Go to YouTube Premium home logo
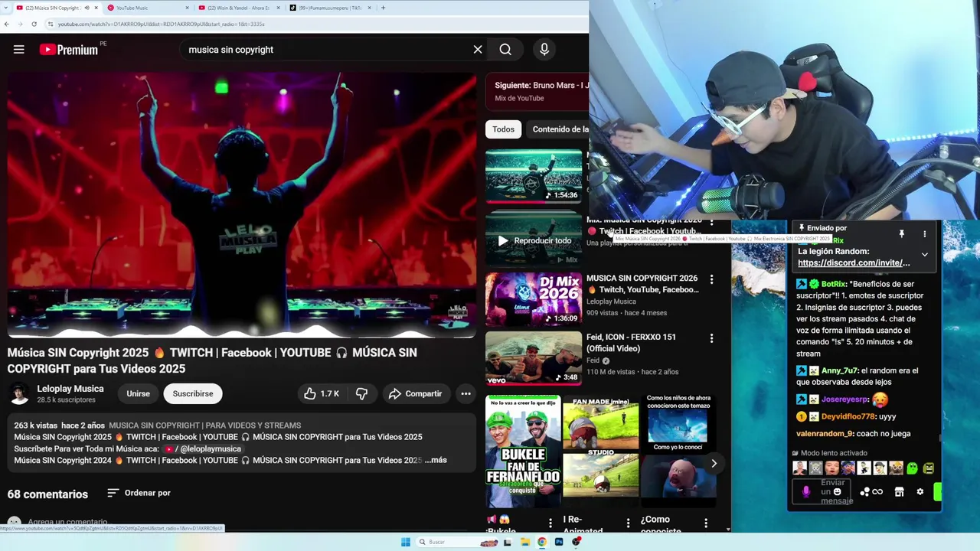The height and width of the screenshot is (551, 980). (x=69, y=50)
